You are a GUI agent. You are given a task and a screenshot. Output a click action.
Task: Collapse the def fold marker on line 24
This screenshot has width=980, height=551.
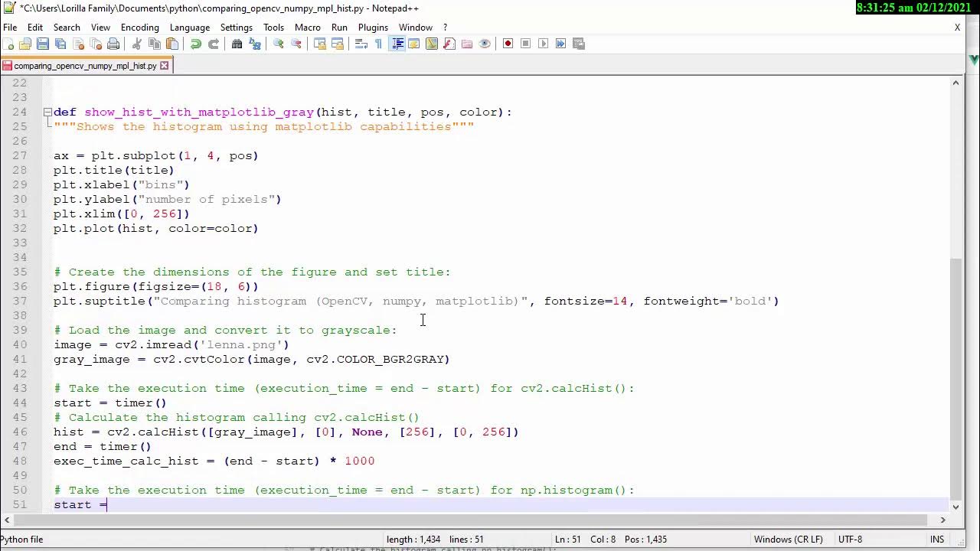coord(47,112)
